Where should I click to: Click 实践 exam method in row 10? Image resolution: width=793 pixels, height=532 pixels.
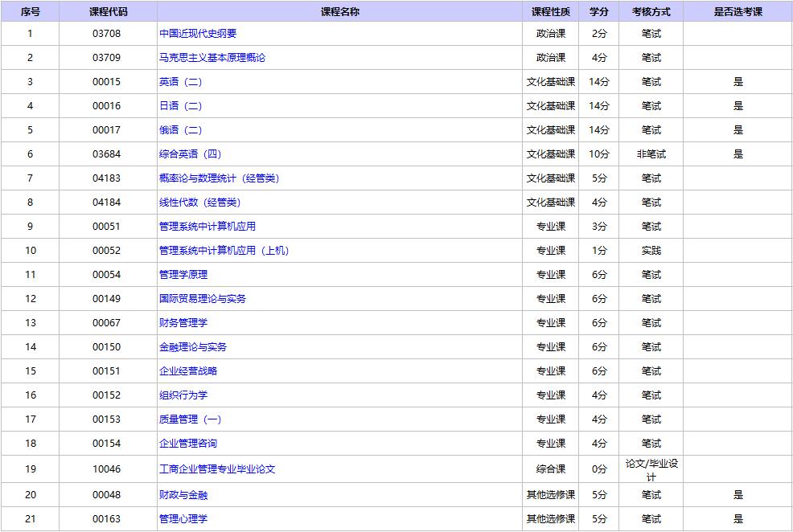[x=651, y=251]
